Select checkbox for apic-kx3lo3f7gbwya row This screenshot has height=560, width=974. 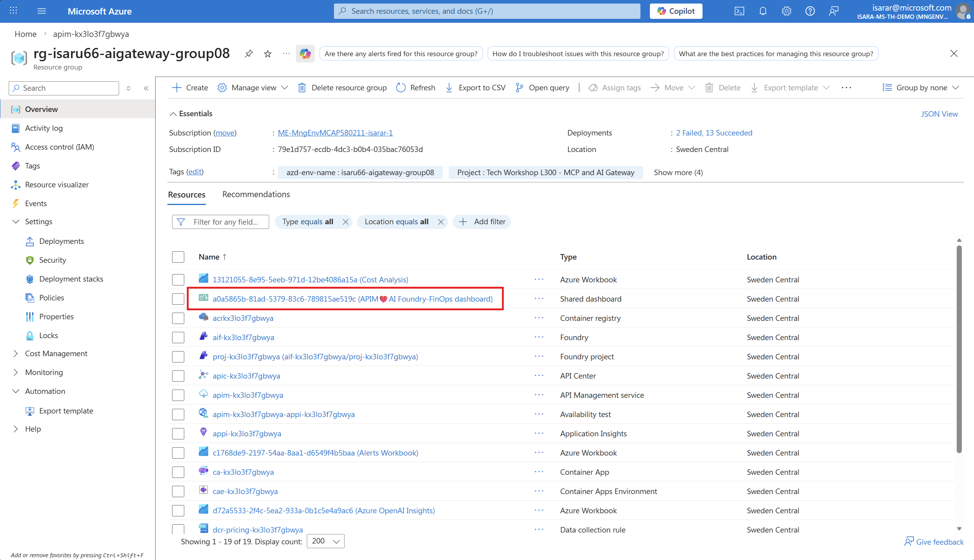(x=178, y=376)
